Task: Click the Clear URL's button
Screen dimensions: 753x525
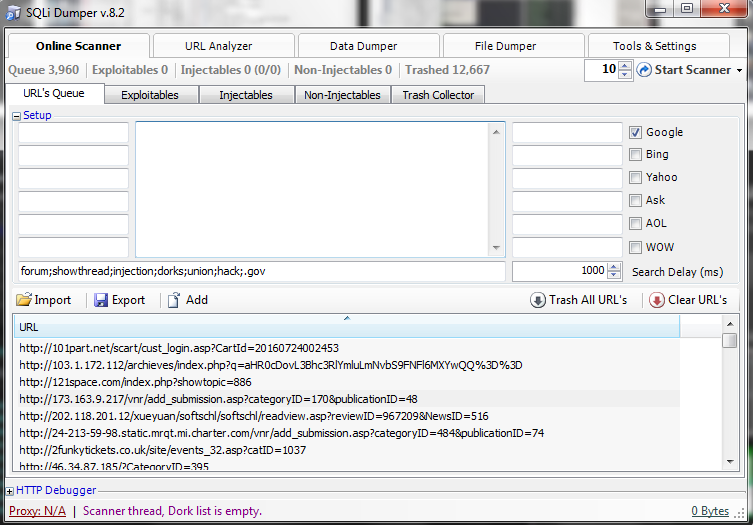Action: point(688,300)
